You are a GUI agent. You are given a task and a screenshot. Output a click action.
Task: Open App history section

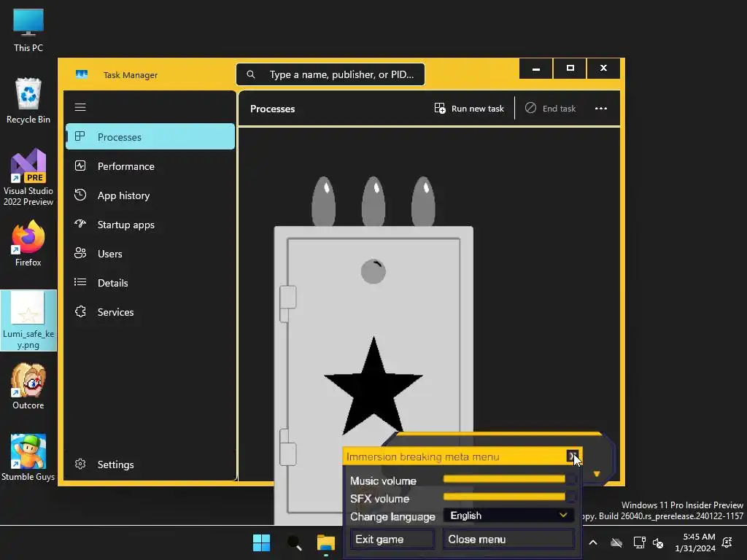tap(150, 195)
